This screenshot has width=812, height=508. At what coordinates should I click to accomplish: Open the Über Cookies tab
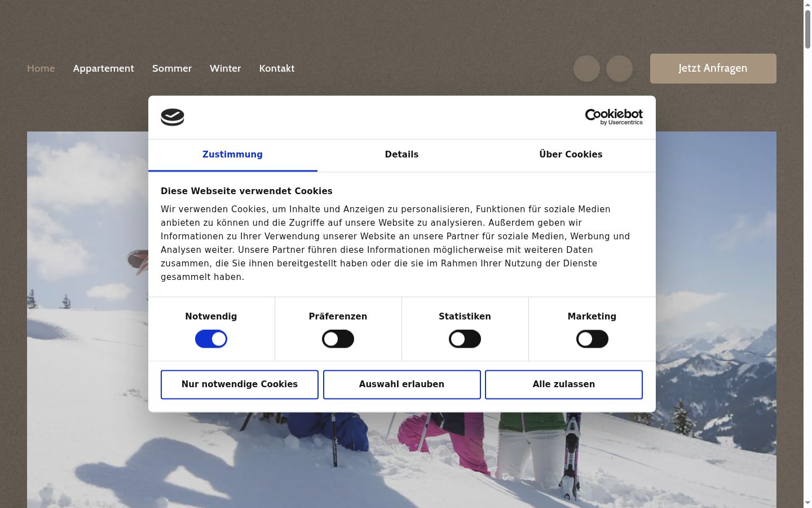571,155
